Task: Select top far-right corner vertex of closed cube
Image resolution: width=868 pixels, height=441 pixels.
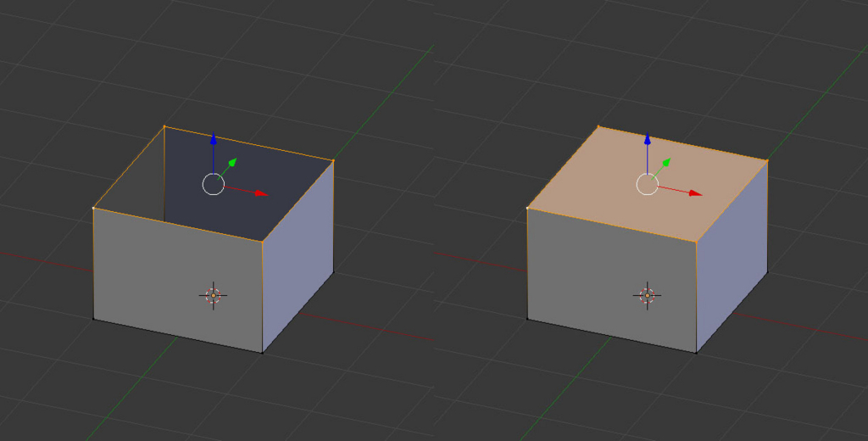Action: pyautogui.click(x=767, y=161)
